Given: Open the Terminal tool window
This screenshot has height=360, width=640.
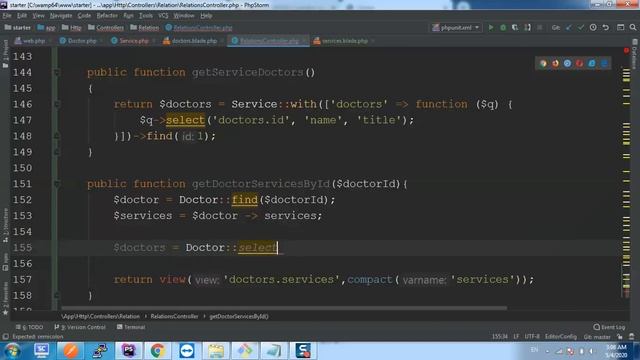Looking at the screenshot, I should coord(131,327).
